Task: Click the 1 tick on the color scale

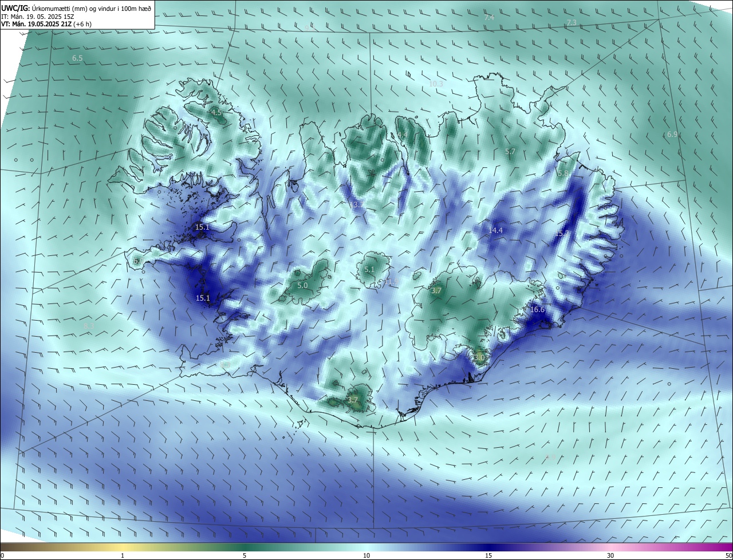Action: (x=123, y=555)
